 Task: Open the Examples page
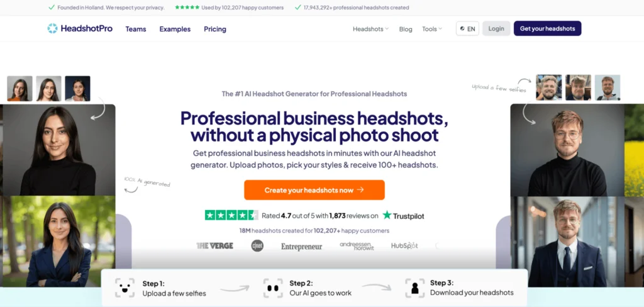(175, 29)
